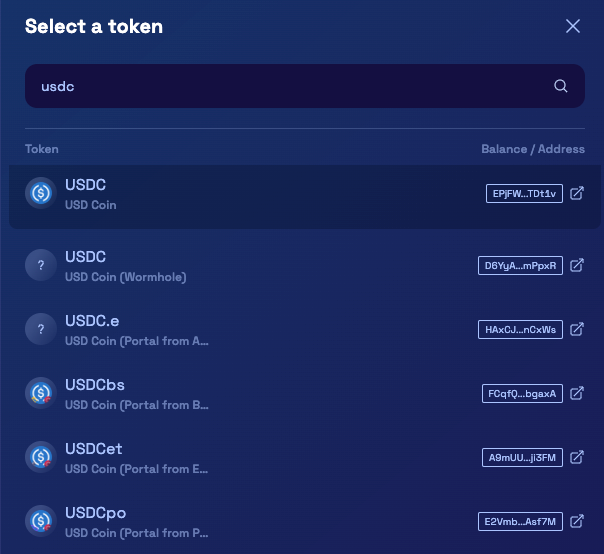Select the USDC USD Coin token row
604x554 pixels.
point(305,197)
